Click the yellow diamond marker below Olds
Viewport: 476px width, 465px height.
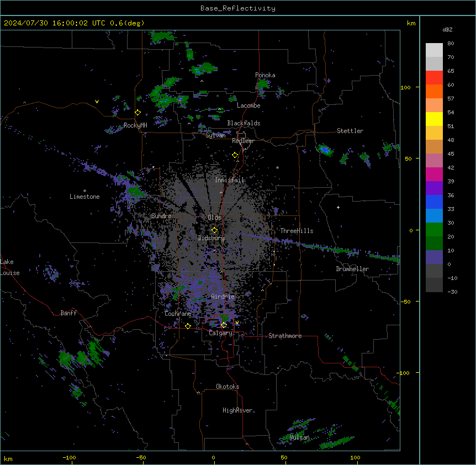[214, 230]
